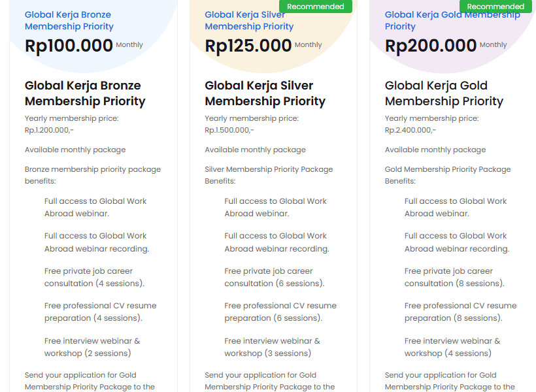This screenshot has height=392, width=536.
Task: Click Bronze consultation (4 sessions) benefit
Action: coord(94,277)
